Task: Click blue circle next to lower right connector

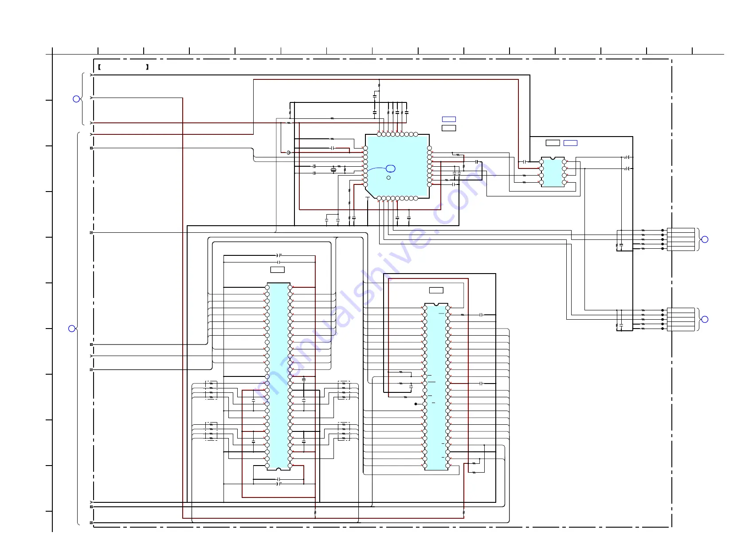Action: tap(705, 319)
